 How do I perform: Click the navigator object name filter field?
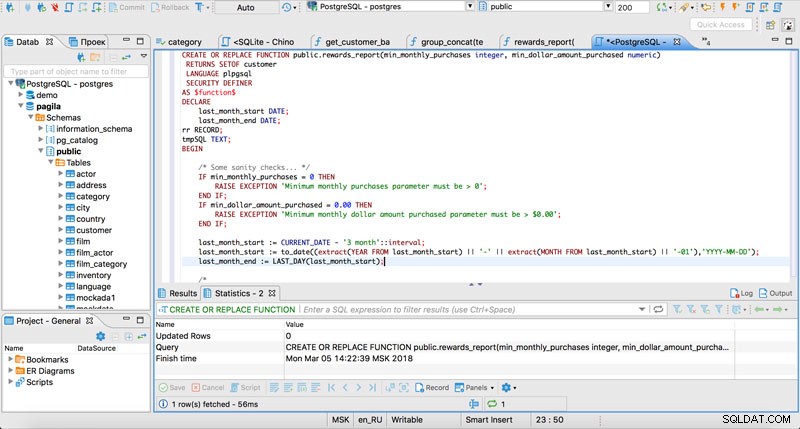click(x=76, y=71)
